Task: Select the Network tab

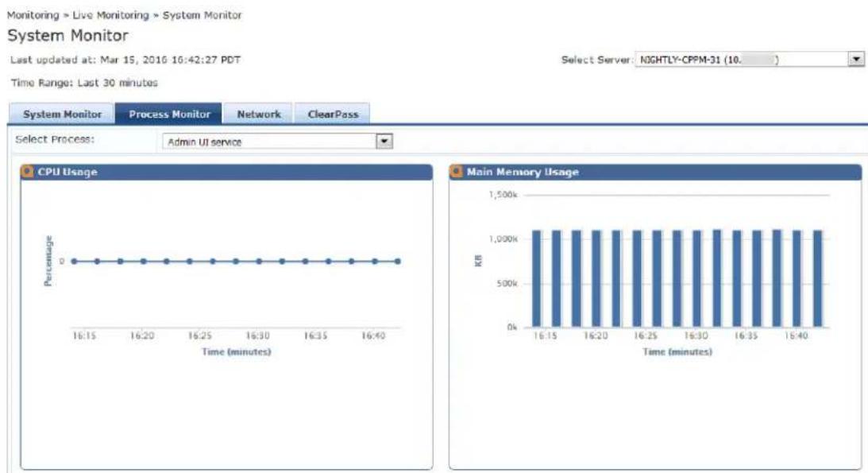Action: (x=259, y=114)
